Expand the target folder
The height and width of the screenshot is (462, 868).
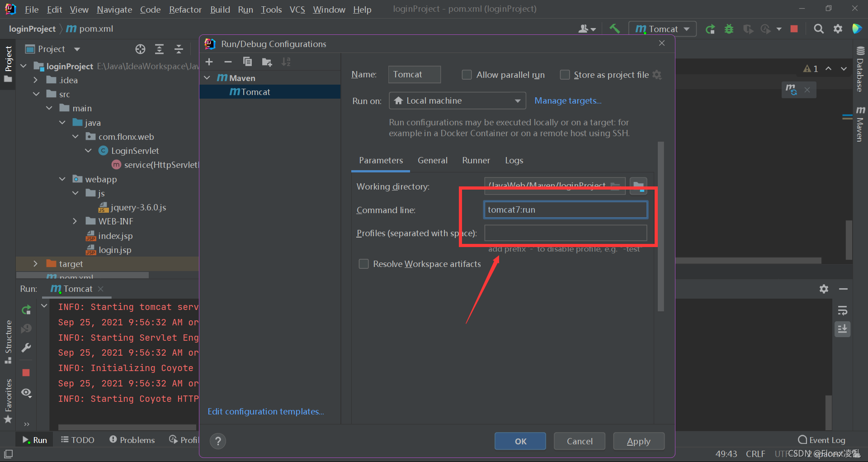[x=36, y=264]
